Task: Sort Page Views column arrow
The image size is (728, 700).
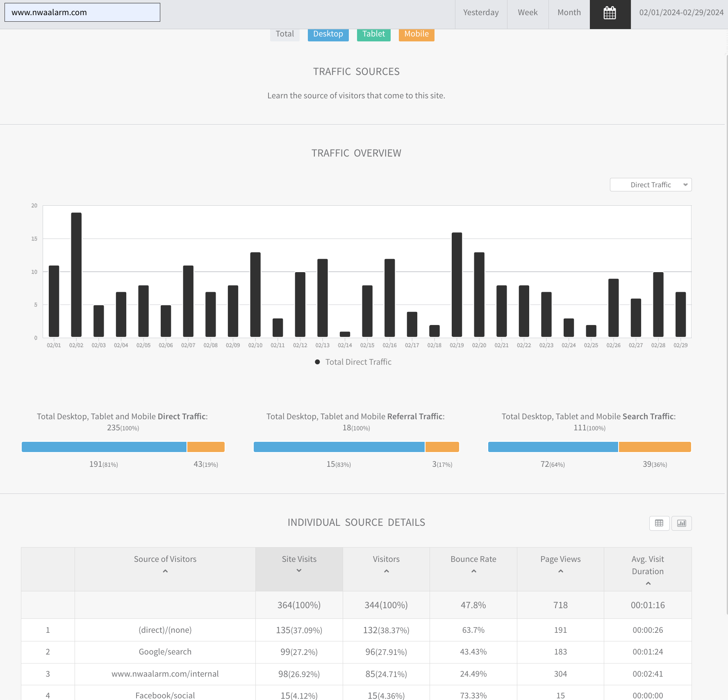Action: tap(561, 571)
